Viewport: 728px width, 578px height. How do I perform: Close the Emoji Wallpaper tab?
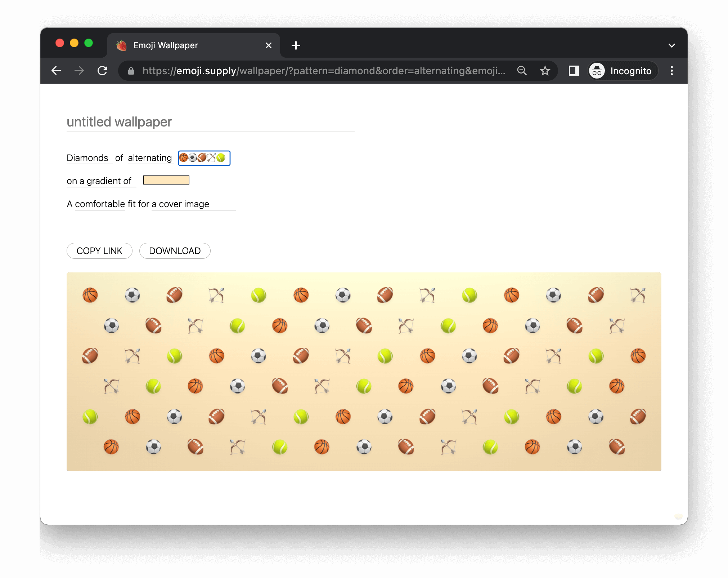268,45
